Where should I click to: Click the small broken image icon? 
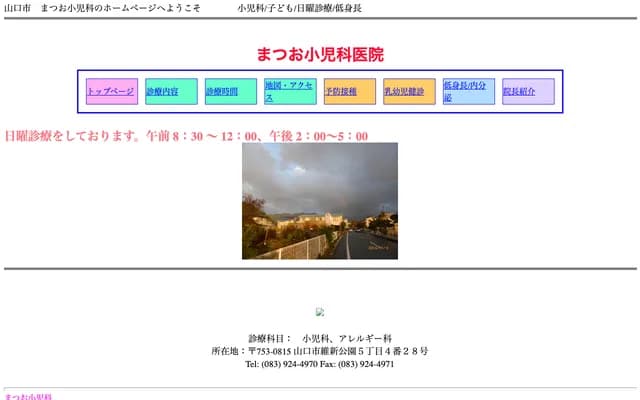click(320, 312)
